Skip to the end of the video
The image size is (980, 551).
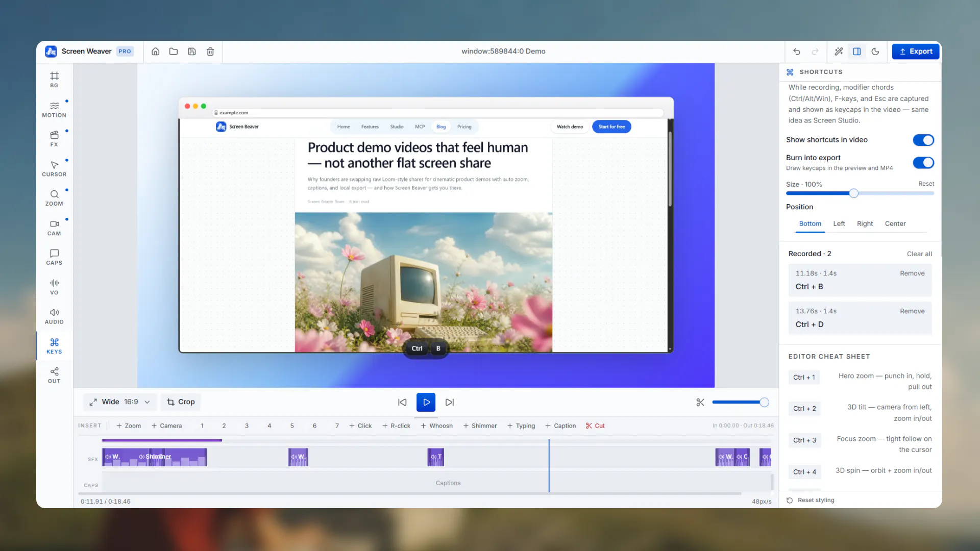pos(450,403)
